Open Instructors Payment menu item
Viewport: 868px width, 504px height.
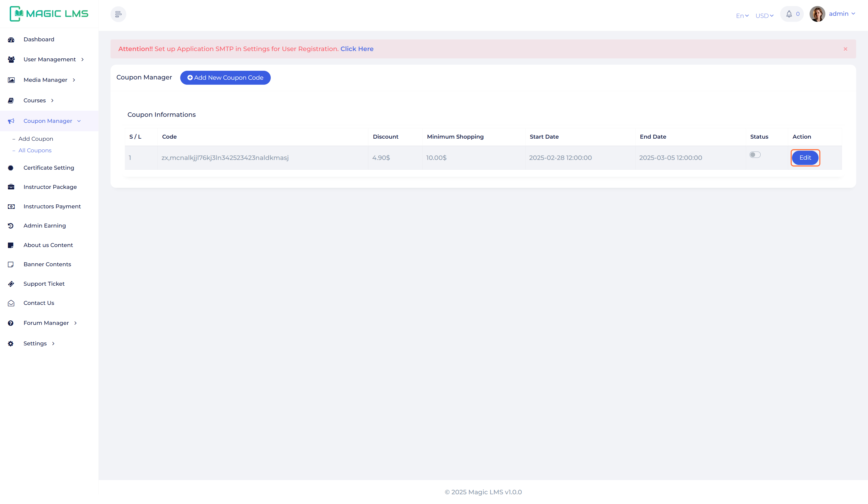coord(52,206)
